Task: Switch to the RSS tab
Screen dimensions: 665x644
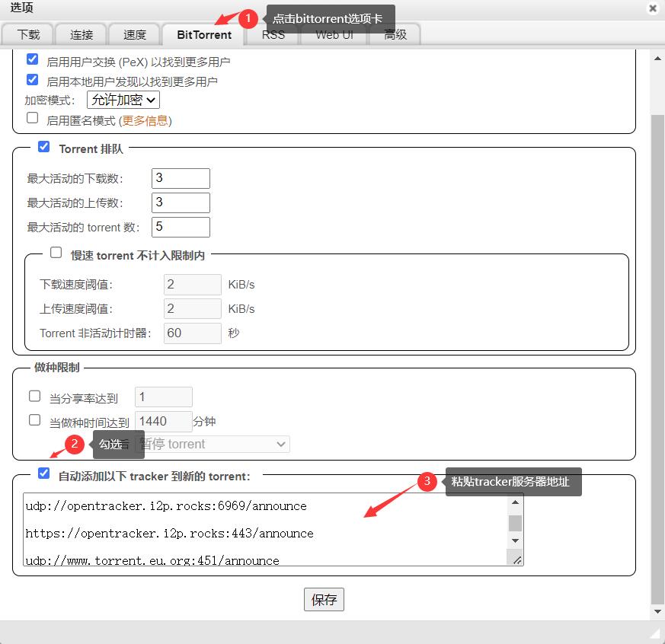Action: (272, 34)
